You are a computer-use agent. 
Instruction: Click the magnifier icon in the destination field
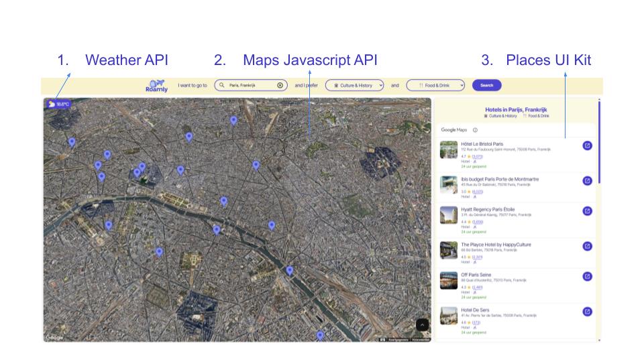point(222,85)
